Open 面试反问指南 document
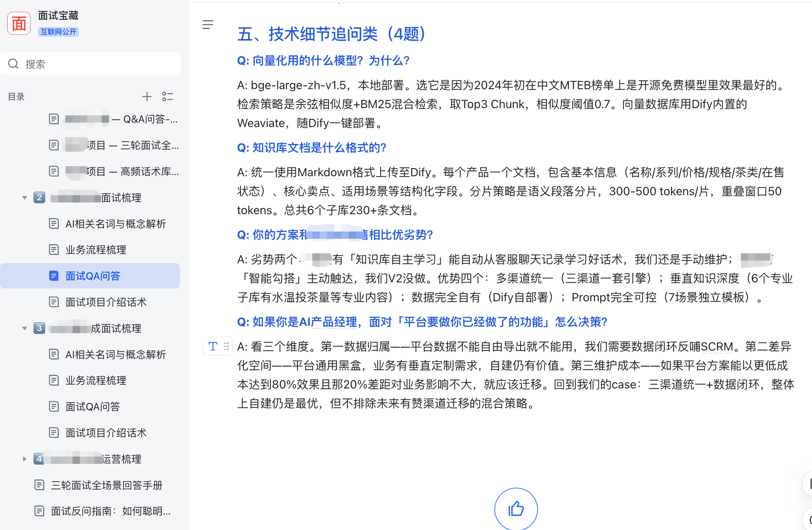Image resolution: width=812 pixels, height=530 pixels. point(111,511)
